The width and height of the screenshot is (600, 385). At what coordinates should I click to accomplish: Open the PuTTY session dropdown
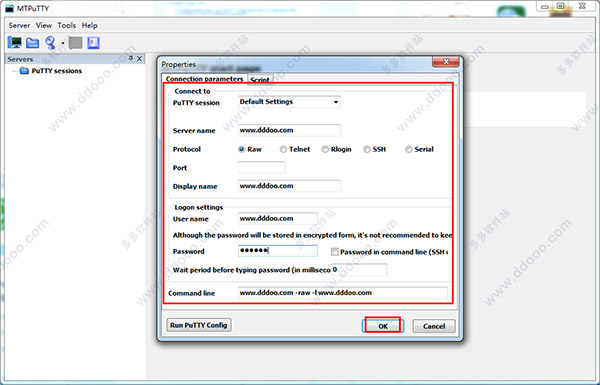[x=289, y=102]
